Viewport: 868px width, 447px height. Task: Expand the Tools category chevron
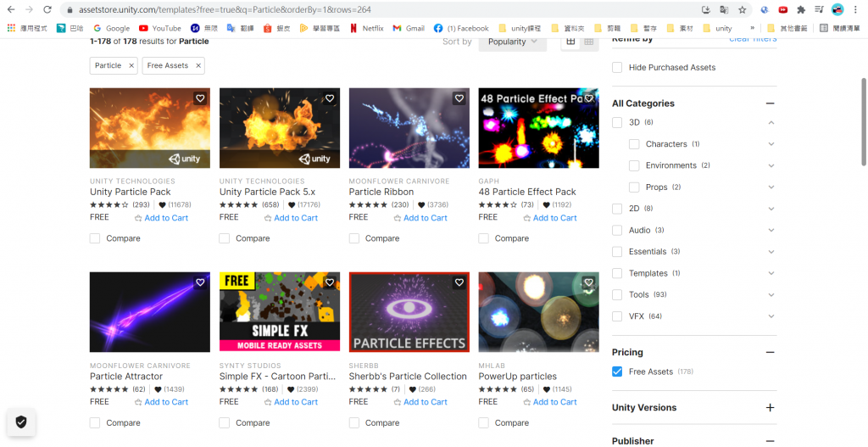771,294
